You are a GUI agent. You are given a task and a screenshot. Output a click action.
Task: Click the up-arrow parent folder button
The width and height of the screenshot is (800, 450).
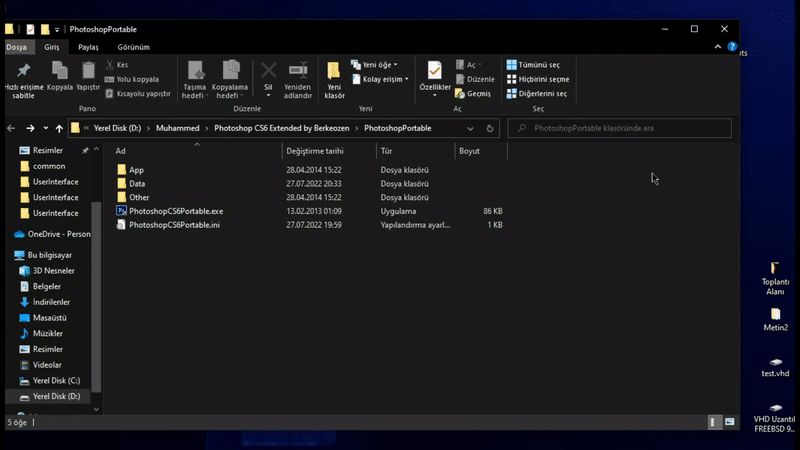(x=59, y=128)
